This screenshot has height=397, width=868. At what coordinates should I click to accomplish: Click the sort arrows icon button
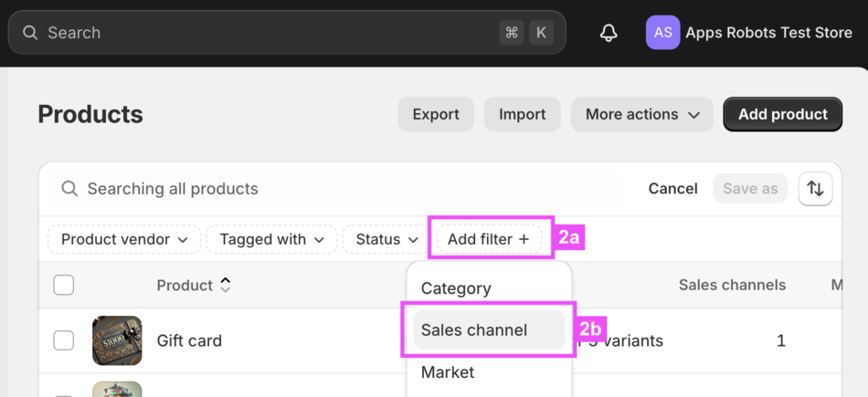[x=815, y=189]
